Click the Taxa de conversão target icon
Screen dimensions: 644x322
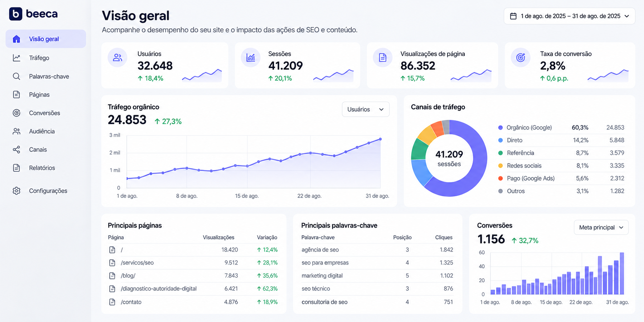coord(521,57)
